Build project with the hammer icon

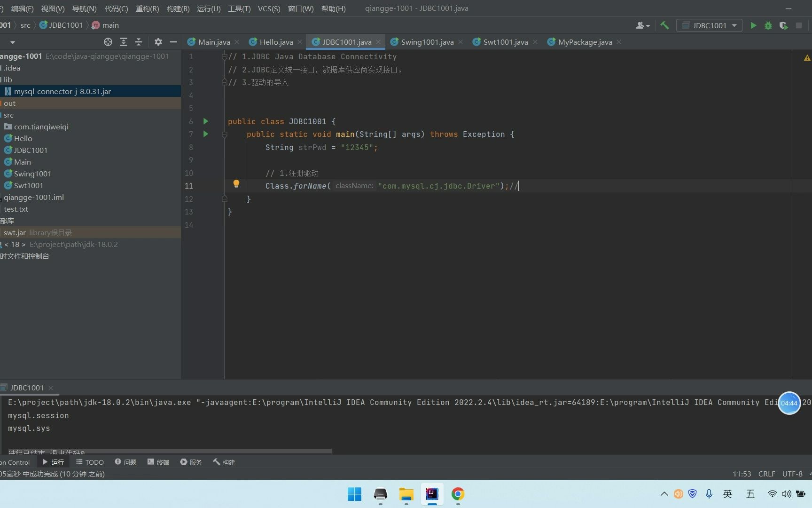click(x=664, y=25)
